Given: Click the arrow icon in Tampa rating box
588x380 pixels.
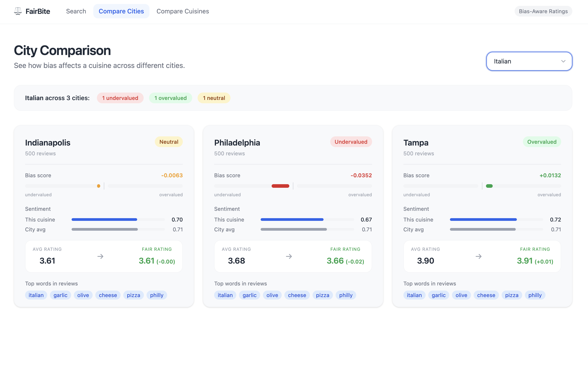Looking at the screenshot, I should 478,256.
